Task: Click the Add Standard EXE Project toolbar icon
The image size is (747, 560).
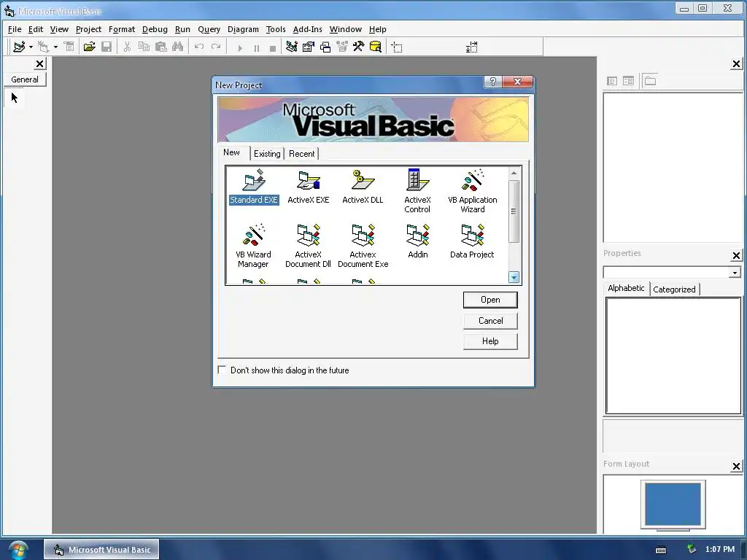Action: tap(19, 47)
